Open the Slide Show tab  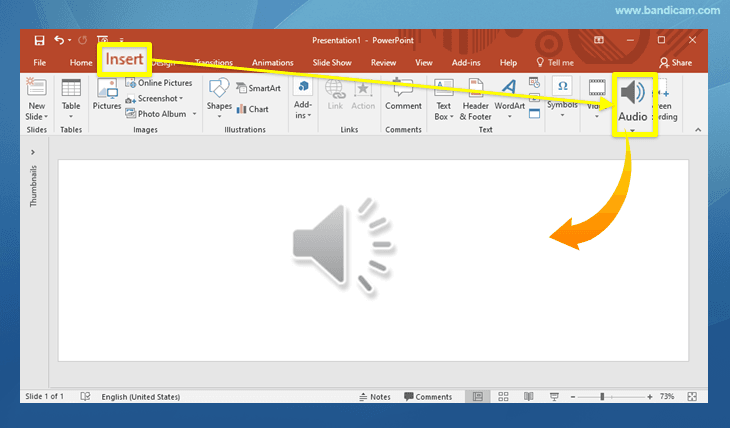click(332, 62)
